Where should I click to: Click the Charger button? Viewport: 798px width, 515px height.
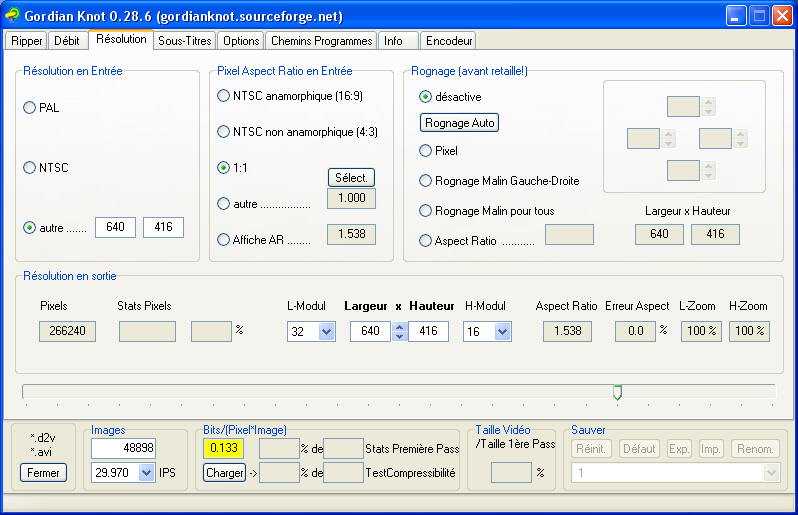pos(224,473)
